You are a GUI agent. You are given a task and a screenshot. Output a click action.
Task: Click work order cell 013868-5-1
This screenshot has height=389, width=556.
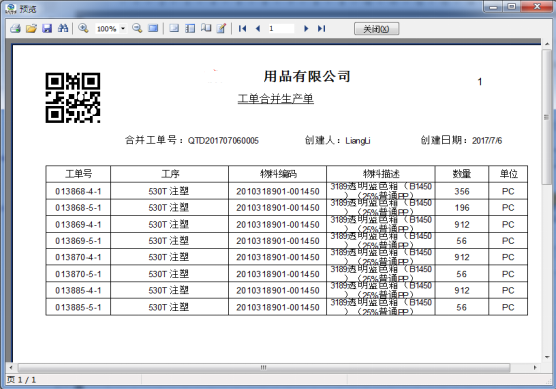pyautogui.click(x=78, y=208)
